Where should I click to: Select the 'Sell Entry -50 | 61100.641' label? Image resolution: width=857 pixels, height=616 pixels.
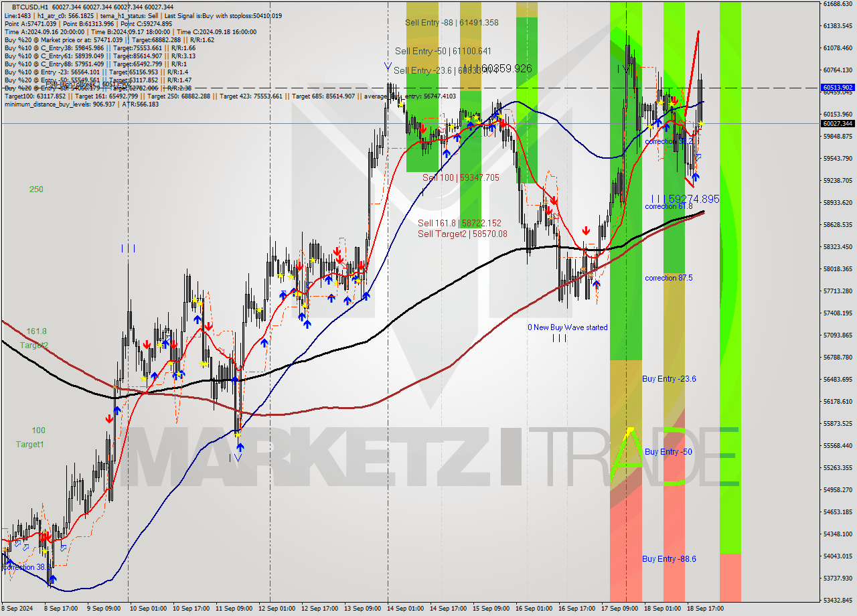(443, 51)
